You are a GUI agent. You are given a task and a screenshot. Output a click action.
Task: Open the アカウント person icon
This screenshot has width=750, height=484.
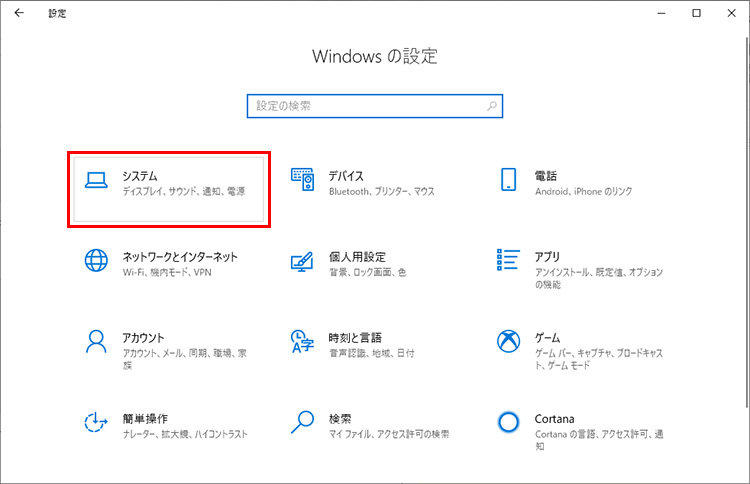click(96, 341)
